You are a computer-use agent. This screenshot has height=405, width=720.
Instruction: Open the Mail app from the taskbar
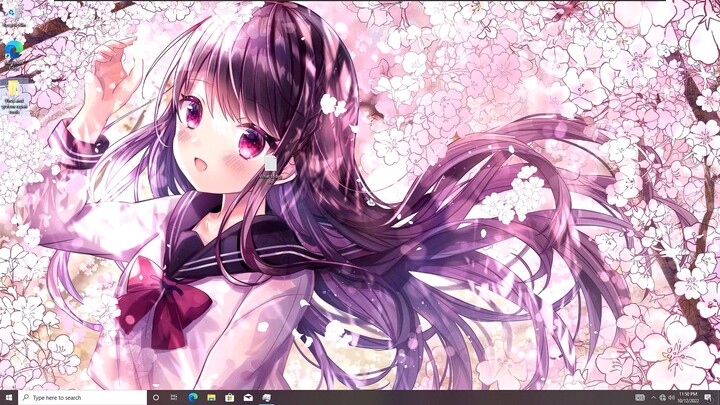point(248,397)
